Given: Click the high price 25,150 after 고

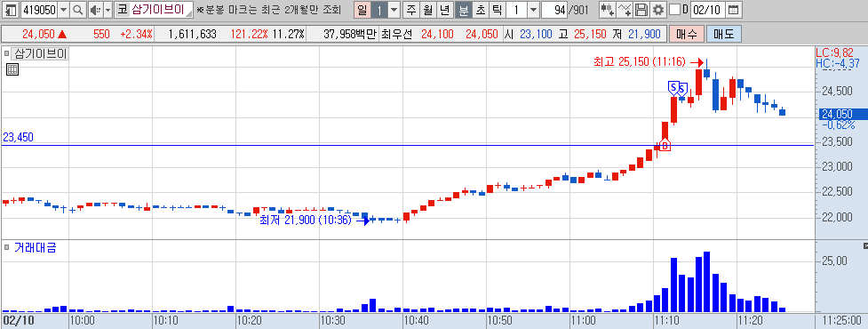Looking at the screenshot, I should click(x=590, y=34).
